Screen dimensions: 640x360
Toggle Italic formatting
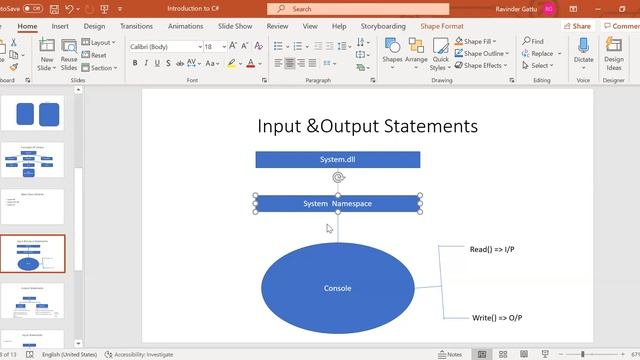click(146, 63)
